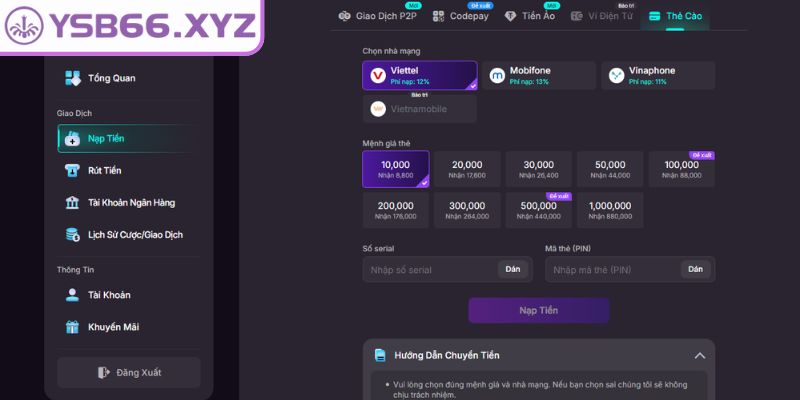The height and width of the screenshot is (400, 800).
Task: Open the Tài Khoản user icon
Action: click(x=72, y=295)
